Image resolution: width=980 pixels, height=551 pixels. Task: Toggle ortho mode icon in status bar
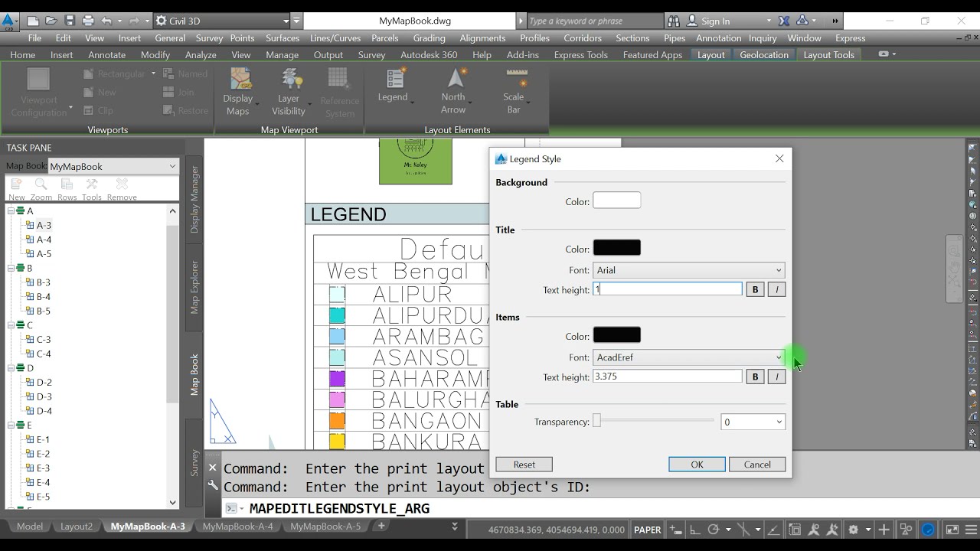pos(694,530)
